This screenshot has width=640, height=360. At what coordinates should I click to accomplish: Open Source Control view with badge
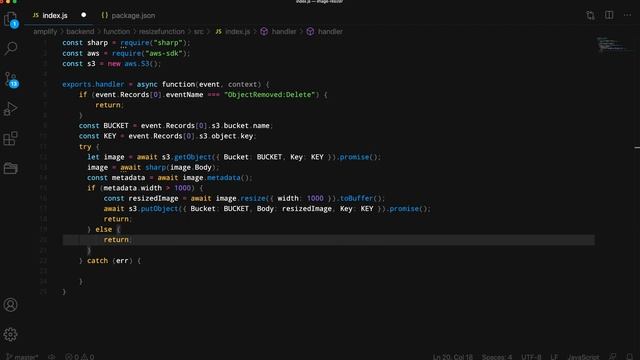click(x=11, y=79)
